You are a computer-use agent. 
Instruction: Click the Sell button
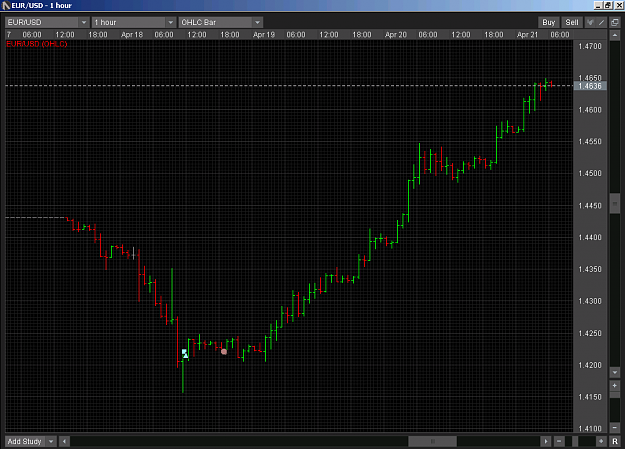click(572, 22)
